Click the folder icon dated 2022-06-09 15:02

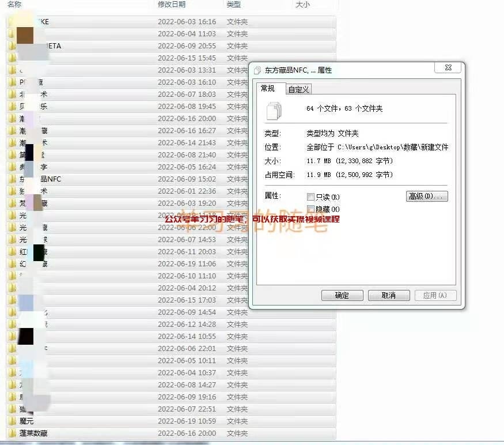13,179
